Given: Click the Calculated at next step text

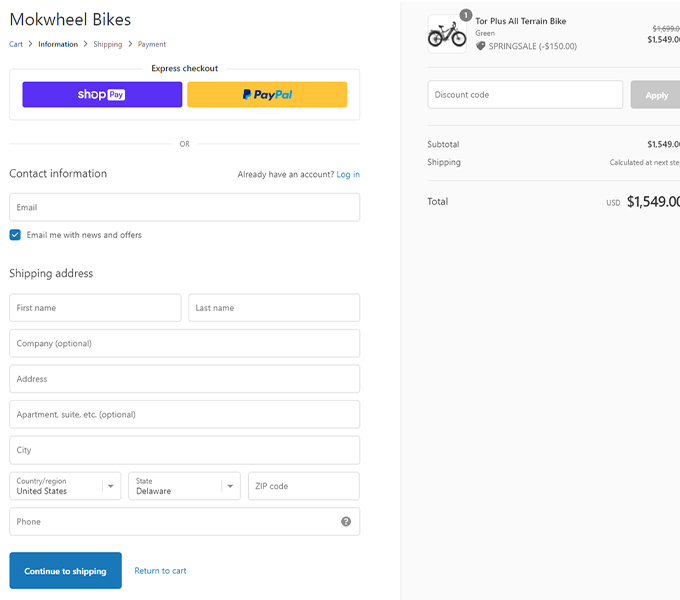Looking at the screenshot, I should pyautogui.click(x=644, y=163).
